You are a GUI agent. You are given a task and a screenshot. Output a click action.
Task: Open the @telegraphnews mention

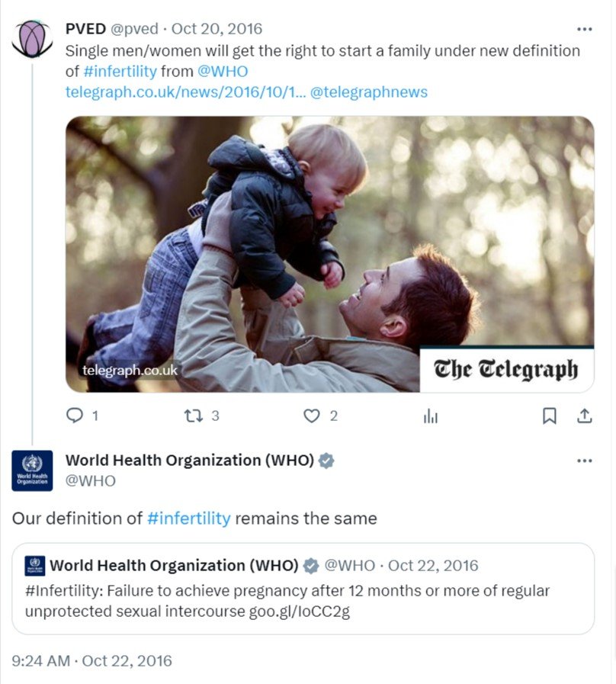(x=369, y=92)
